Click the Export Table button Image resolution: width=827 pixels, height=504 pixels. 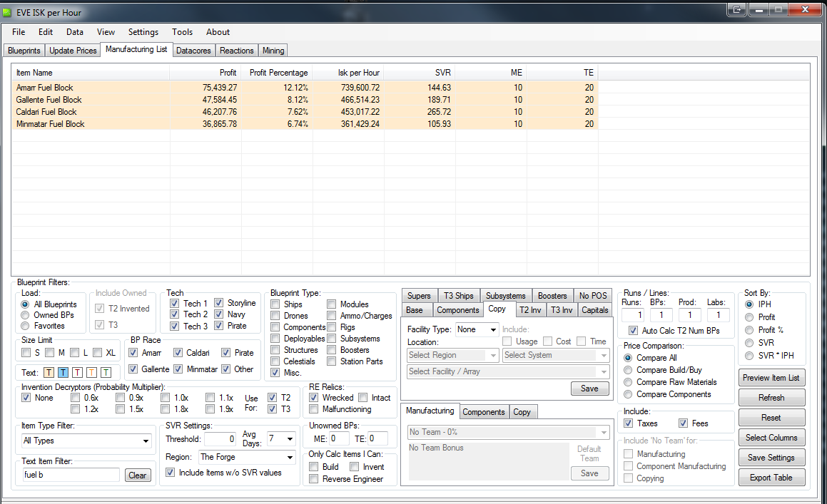(771, 478)
